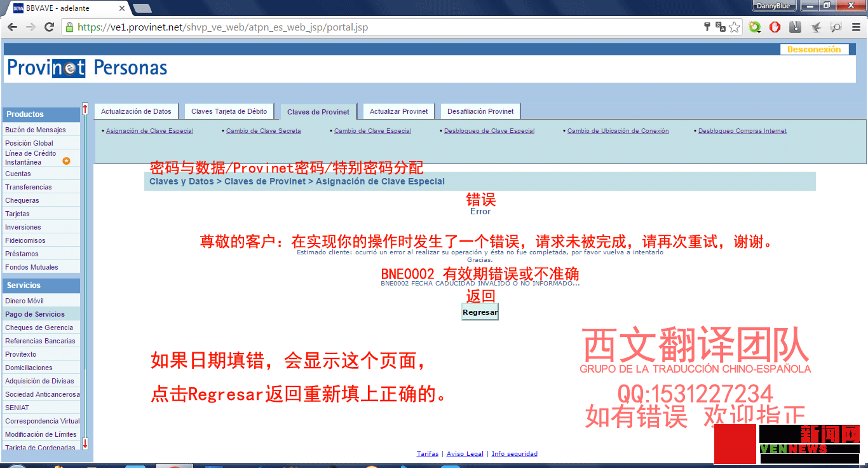
Task: Open the gray exclamation extension icon
Action: tap(795, 27)
